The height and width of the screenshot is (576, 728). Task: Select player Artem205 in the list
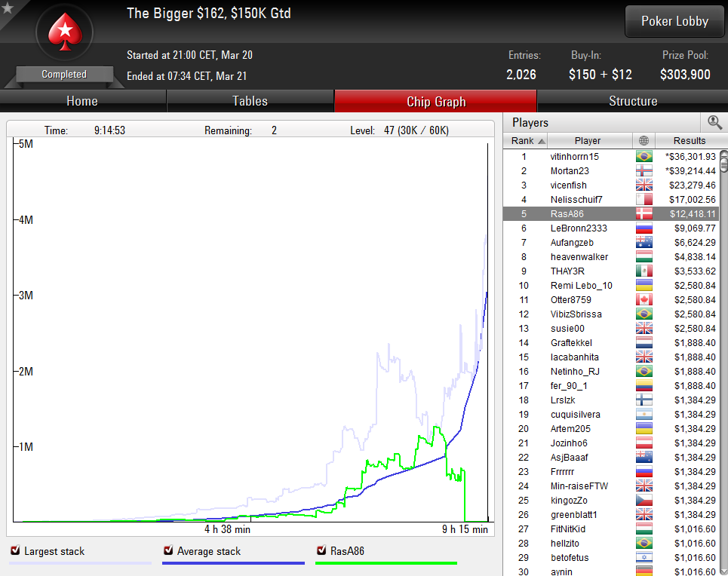(x=570, y=429)
